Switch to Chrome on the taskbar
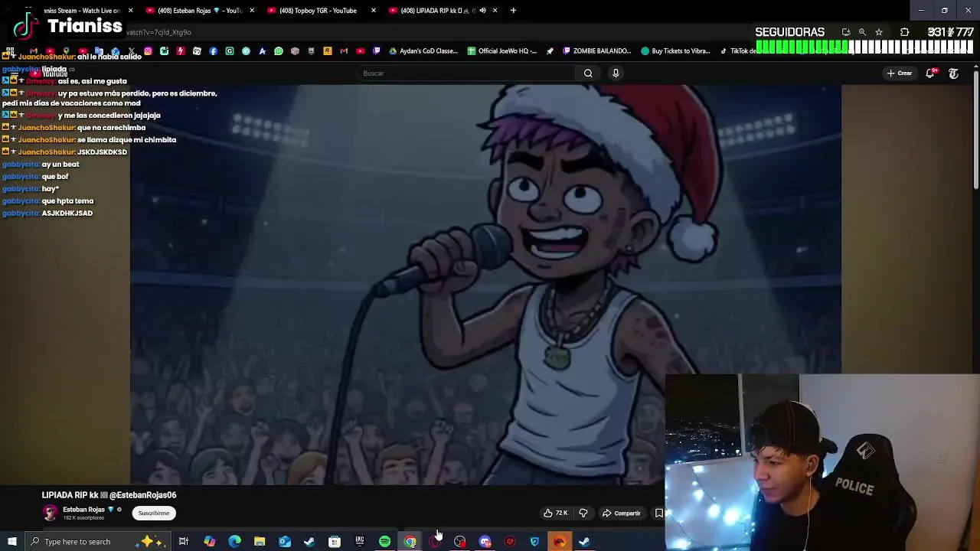The image size is (980, 551). 410,542
